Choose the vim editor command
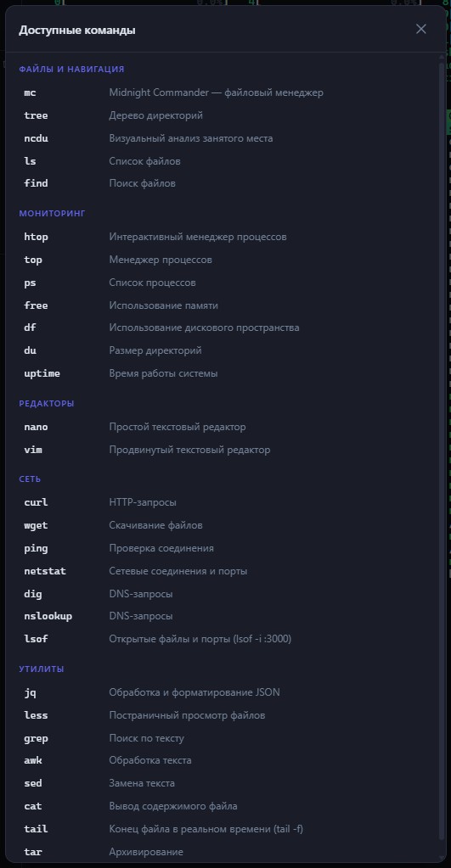This screenshot has height=868, width=451. (223, 450)
